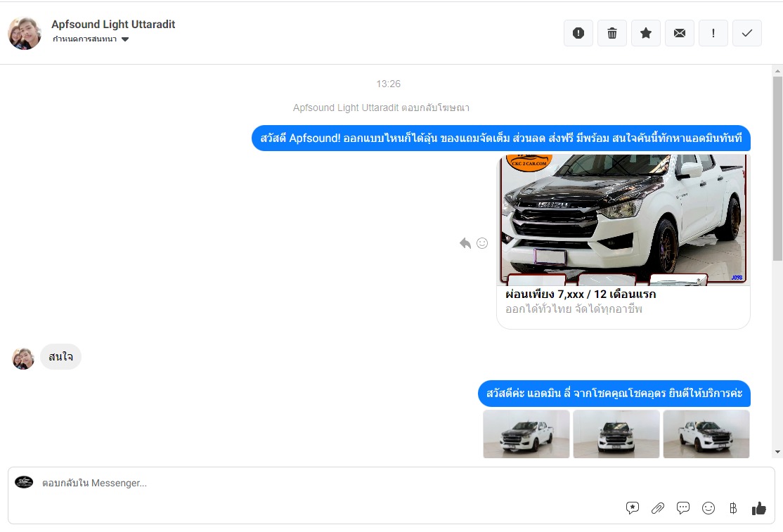Click the Baht payment request icon
Screen dimensions: 783x532
pos(733,508)
